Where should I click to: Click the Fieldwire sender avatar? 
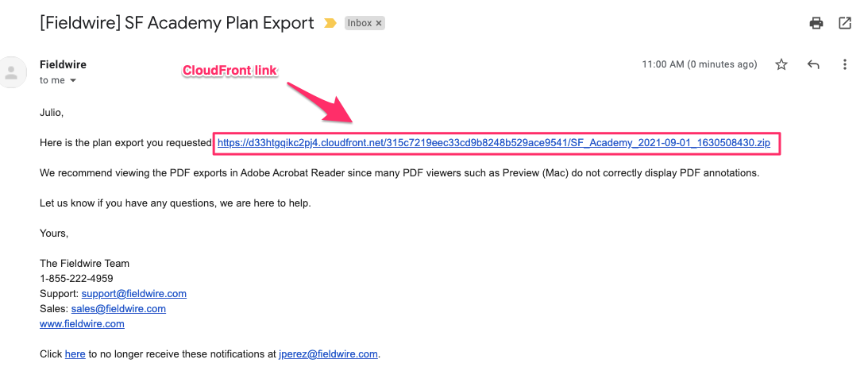click(x=12, y=72)
